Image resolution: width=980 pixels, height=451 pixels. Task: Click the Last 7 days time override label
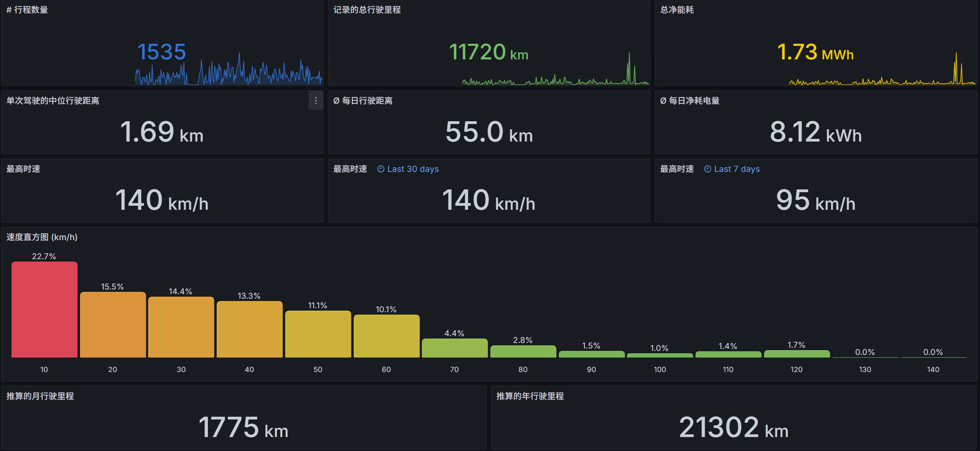737,169
